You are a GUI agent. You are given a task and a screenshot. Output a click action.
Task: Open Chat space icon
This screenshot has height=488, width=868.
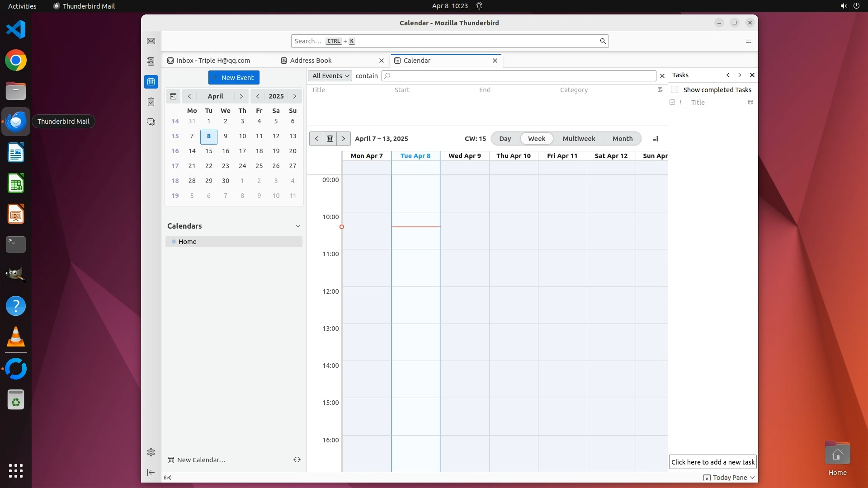[151, 122]
